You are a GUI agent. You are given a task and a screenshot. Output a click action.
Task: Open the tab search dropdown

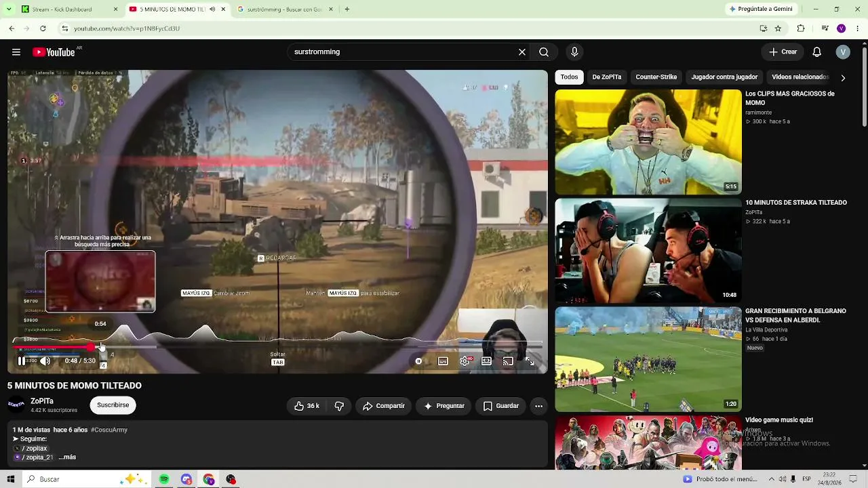pos(9,9)
